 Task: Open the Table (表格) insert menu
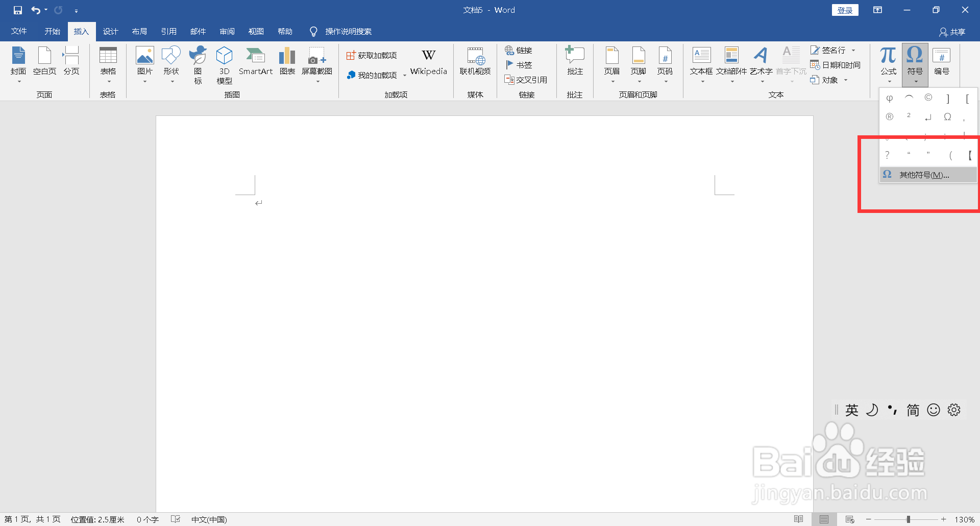pos(108,65)
